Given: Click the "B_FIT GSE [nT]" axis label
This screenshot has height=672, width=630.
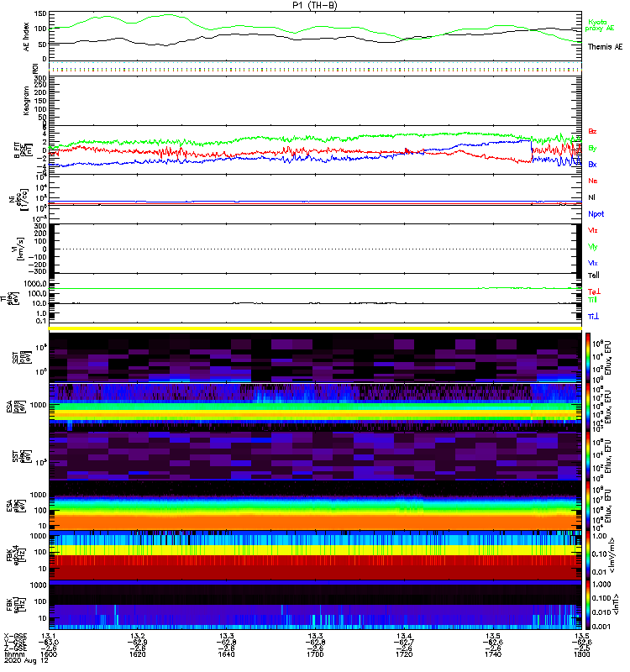Looking at the screenshot, I should point(24,150).
